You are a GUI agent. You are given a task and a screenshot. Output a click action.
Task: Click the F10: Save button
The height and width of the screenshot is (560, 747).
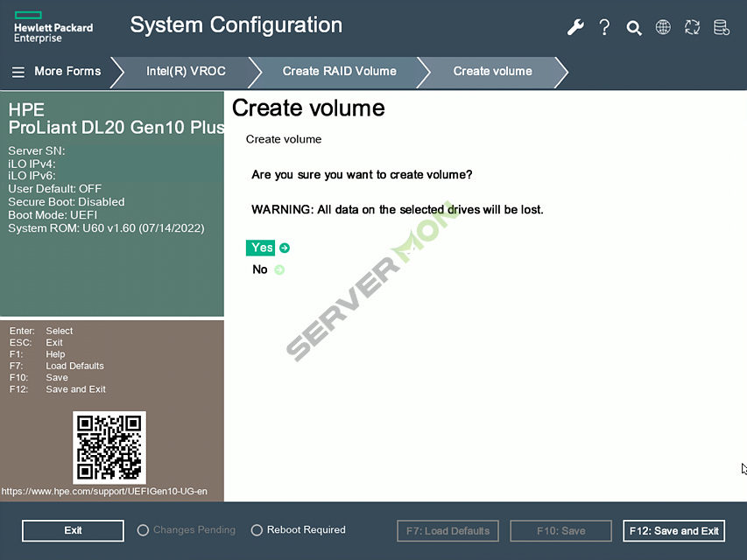560,531
